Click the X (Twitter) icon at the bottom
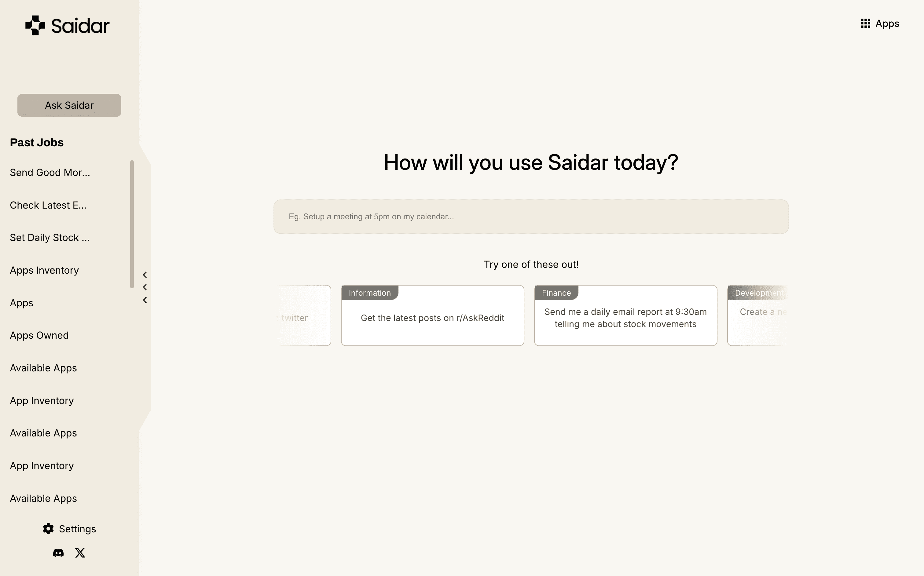The width and height of the screenshot is (924, 576). [80, 552]
